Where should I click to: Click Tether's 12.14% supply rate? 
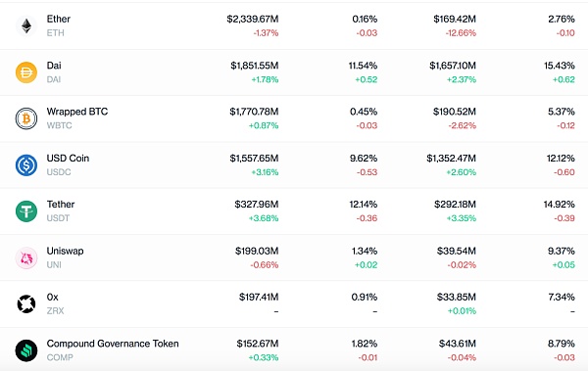point(364,205)
